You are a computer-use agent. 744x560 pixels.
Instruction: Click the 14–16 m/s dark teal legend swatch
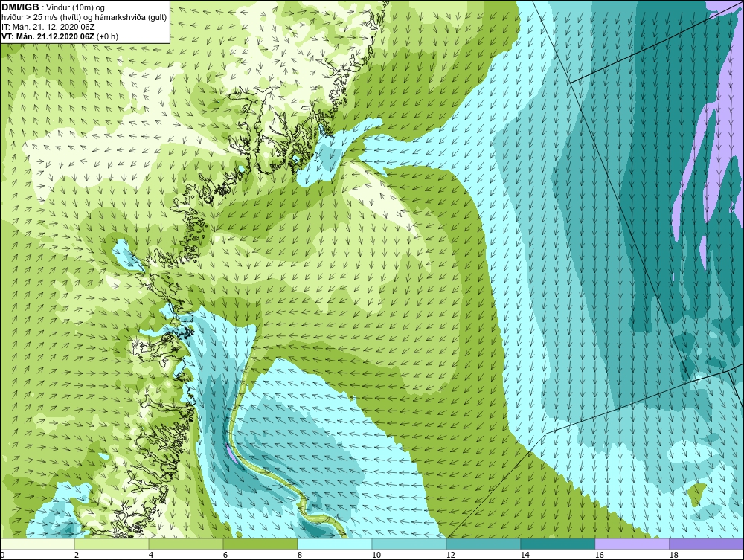point(557,544)
